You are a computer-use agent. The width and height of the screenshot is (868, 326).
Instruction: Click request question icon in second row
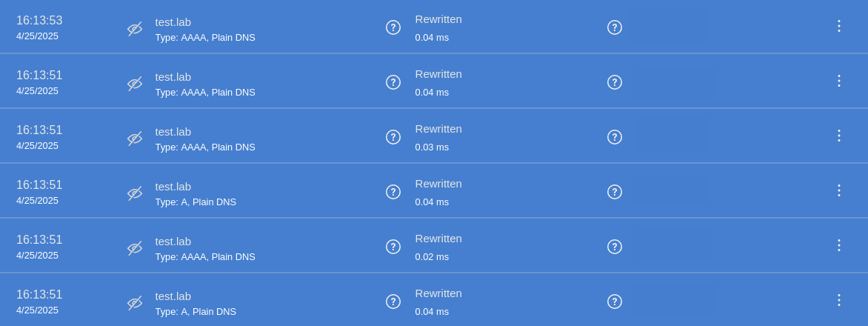pyautogui.click(x=393, y=82)
